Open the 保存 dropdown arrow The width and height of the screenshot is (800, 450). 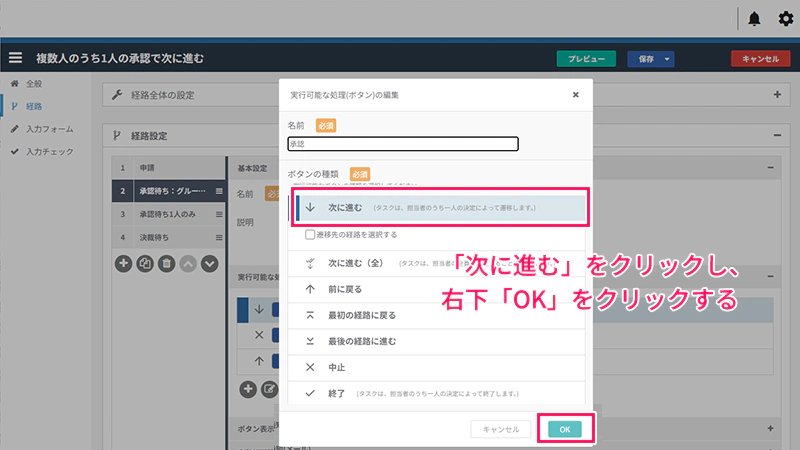tap(667, 59)
